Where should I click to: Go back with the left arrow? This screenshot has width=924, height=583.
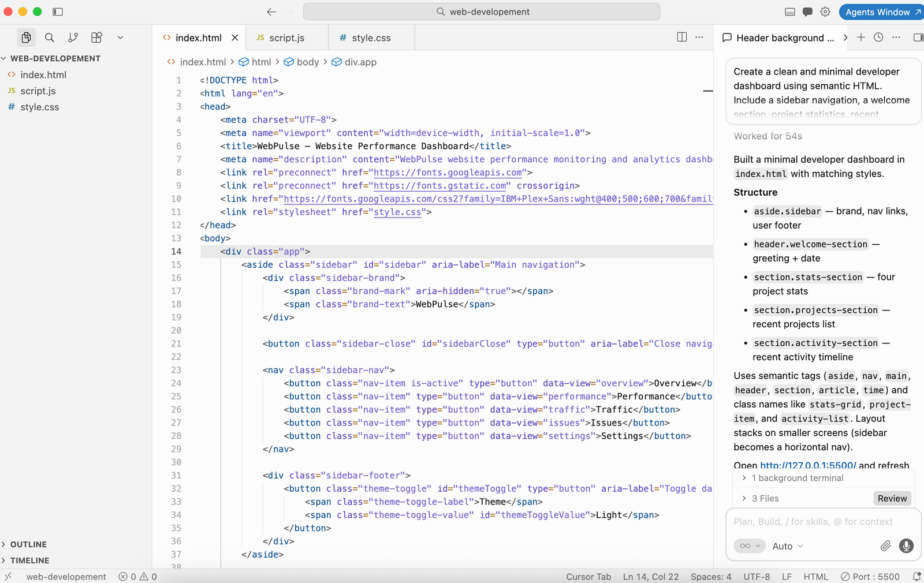pos(271,12)
